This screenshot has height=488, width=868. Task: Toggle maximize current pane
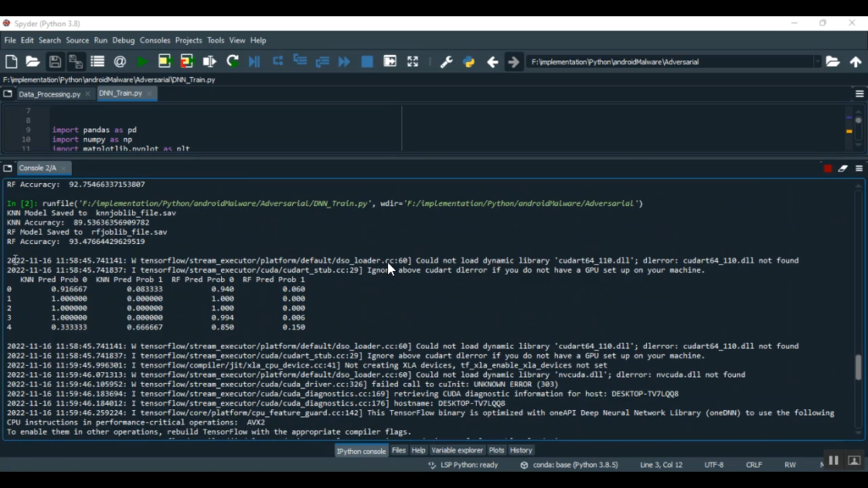point(413,62)
